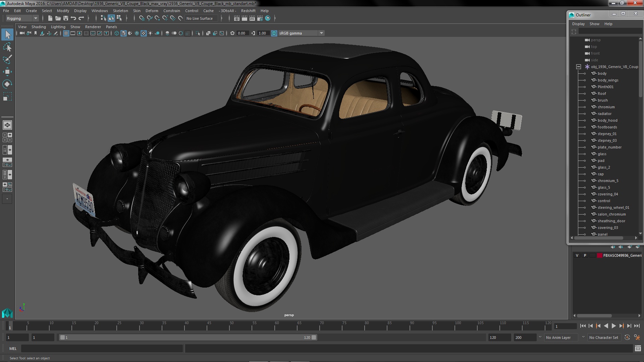Activate the Lasso select tool
Image resolution: width=644 pixels, height=362 pixels.
click(x=7, y=47)
